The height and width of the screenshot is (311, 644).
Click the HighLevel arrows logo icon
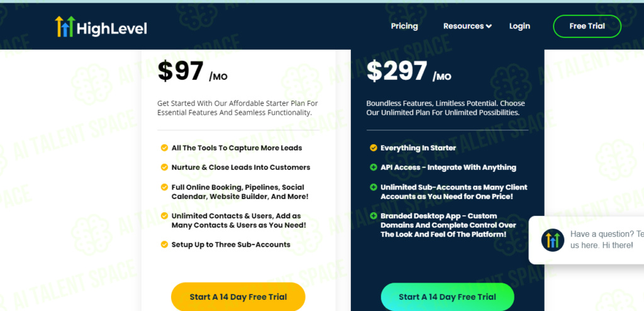point(65,26)
